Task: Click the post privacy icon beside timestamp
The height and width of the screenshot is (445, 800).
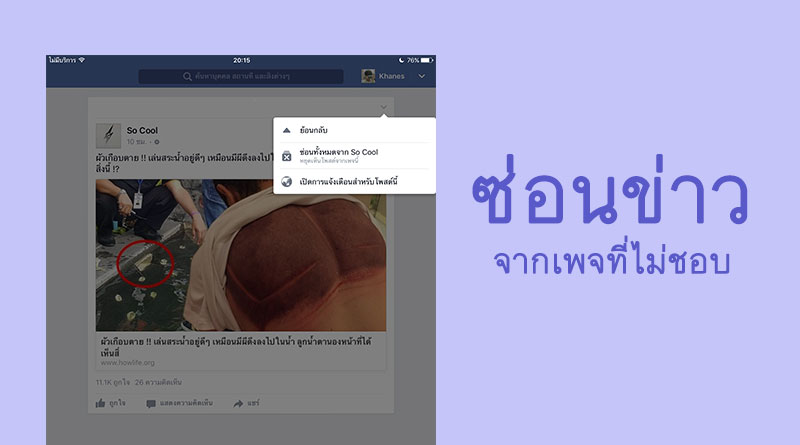Action: pyautogui.click(x=157, y=142)
